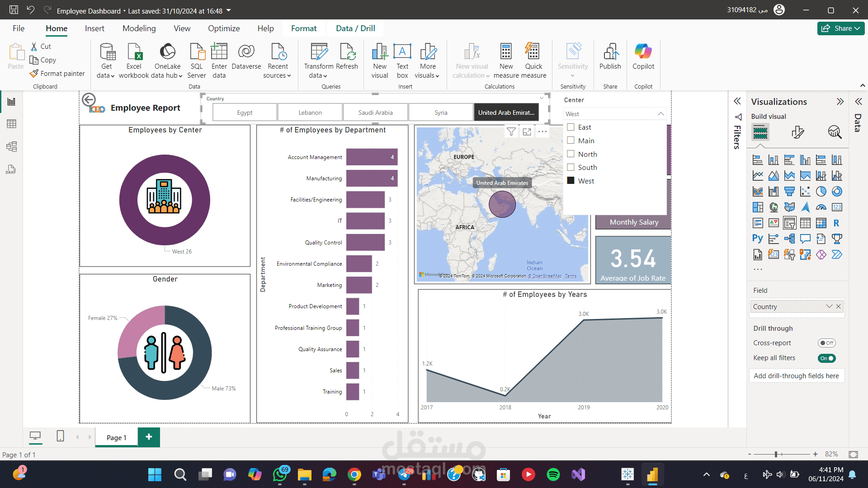Expand the Country field dropdown arrow
Image resolution: width=868 pixels, height=488 pixels.
[x=829, y=306]
